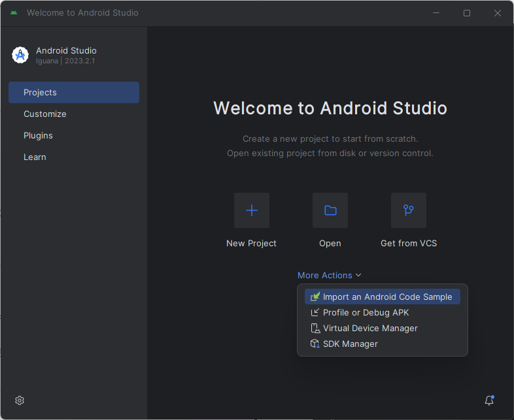Collapse the More Actions dropdown
Screen dimensions: 514x420
[x=329, y=275]
